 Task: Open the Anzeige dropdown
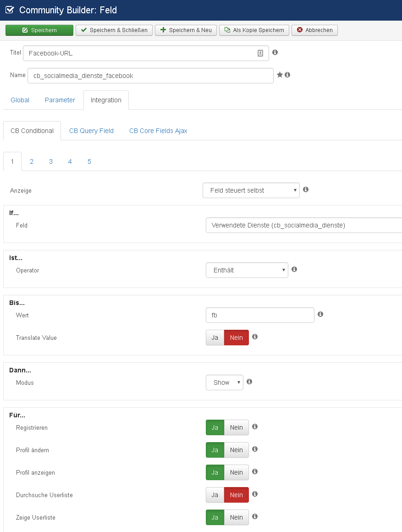point(251,190)
